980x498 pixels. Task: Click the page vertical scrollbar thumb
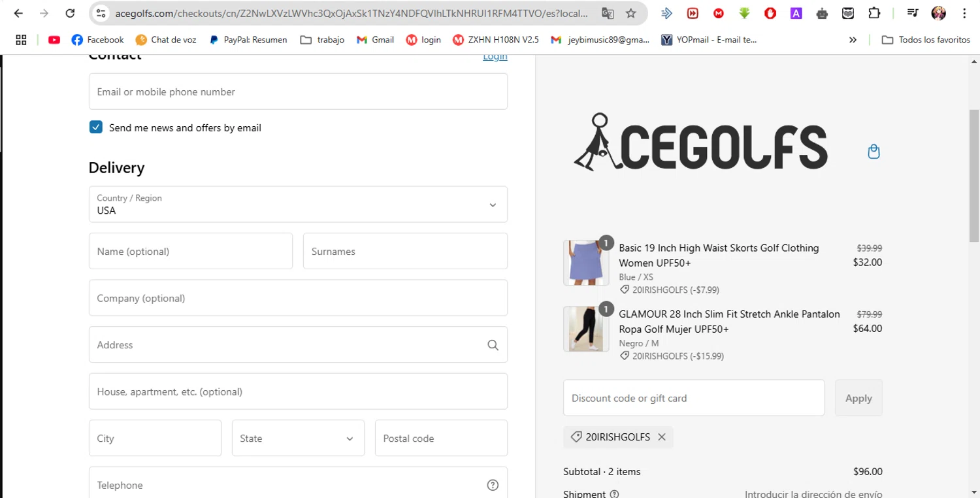coord(973,176)
